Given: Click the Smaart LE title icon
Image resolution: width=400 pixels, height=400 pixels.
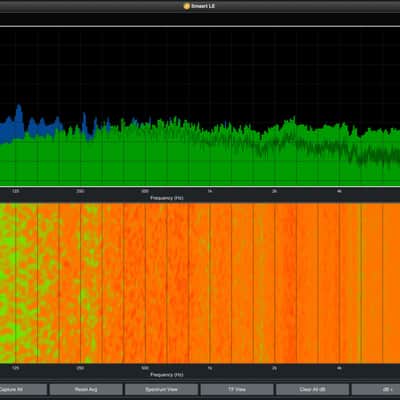Looking at the screenshot, I should click(187, 6).
